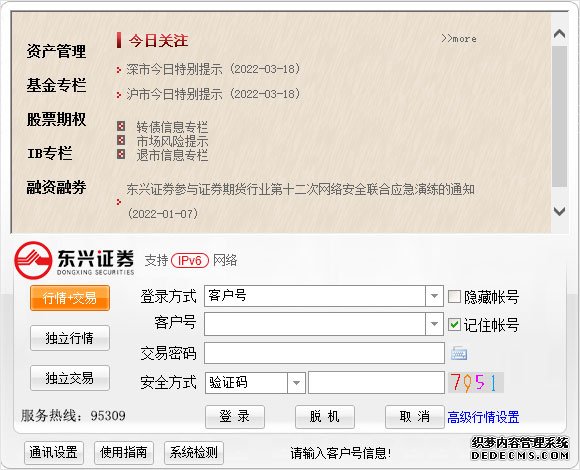The height and width of the screenshot is (470, 580).
Task: Uncheck the 记住帐号 checkbox
Action: coord(454,324)
